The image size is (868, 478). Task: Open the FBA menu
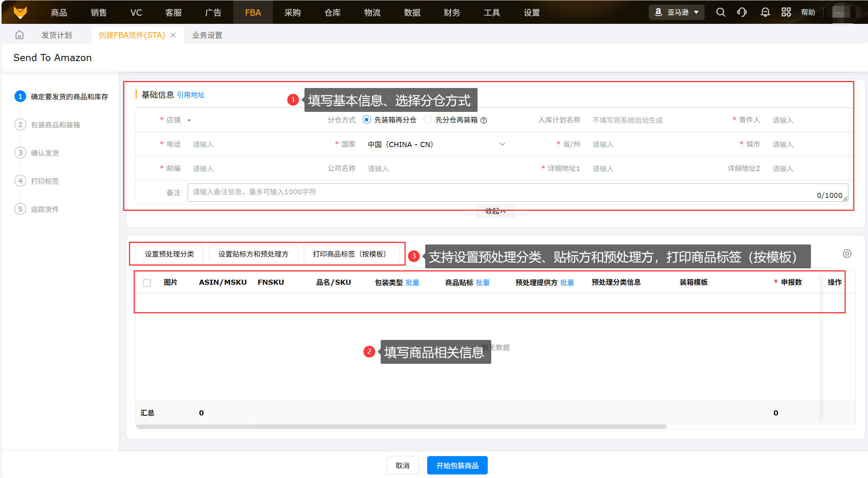click(253, 13)
